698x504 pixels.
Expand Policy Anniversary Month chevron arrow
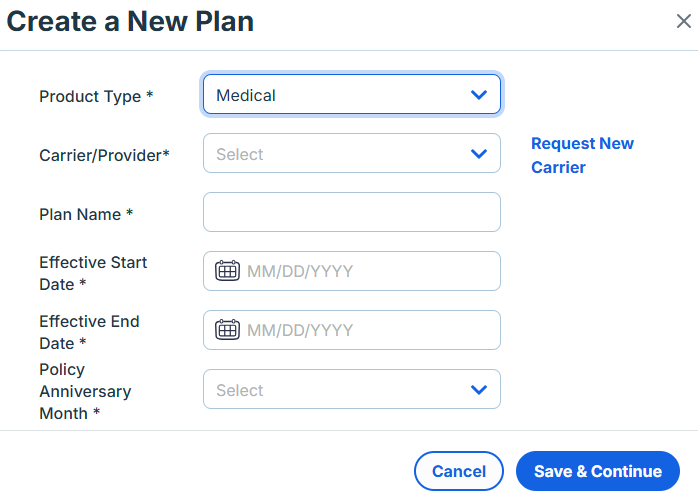(479, 390)
